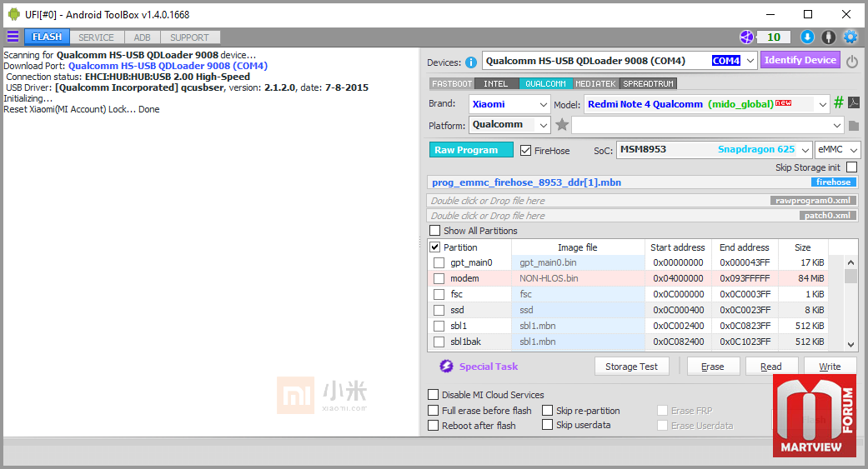Enable Reboot after flash

click(434, 426)
